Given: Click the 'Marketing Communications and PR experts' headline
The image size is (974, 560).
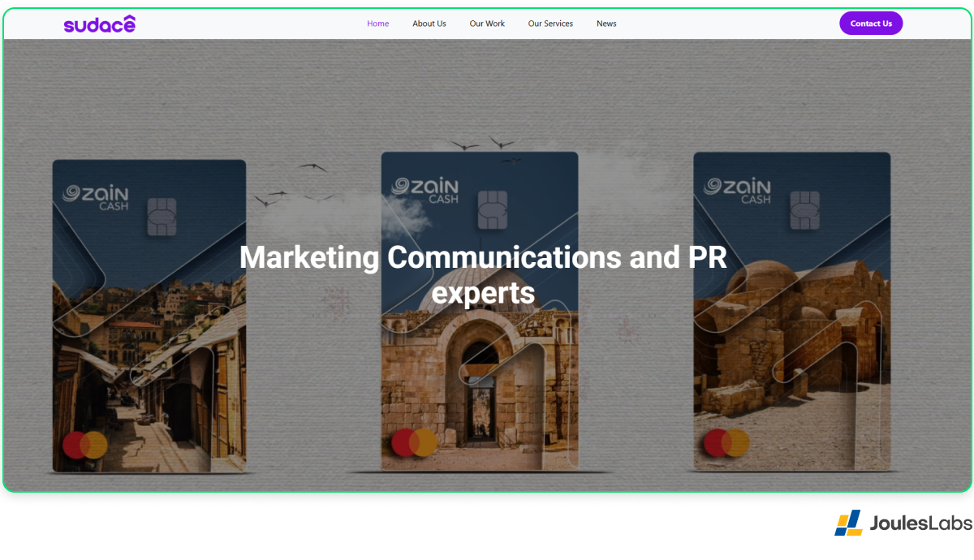Looking at the screenshot, I should pos(484,274).
